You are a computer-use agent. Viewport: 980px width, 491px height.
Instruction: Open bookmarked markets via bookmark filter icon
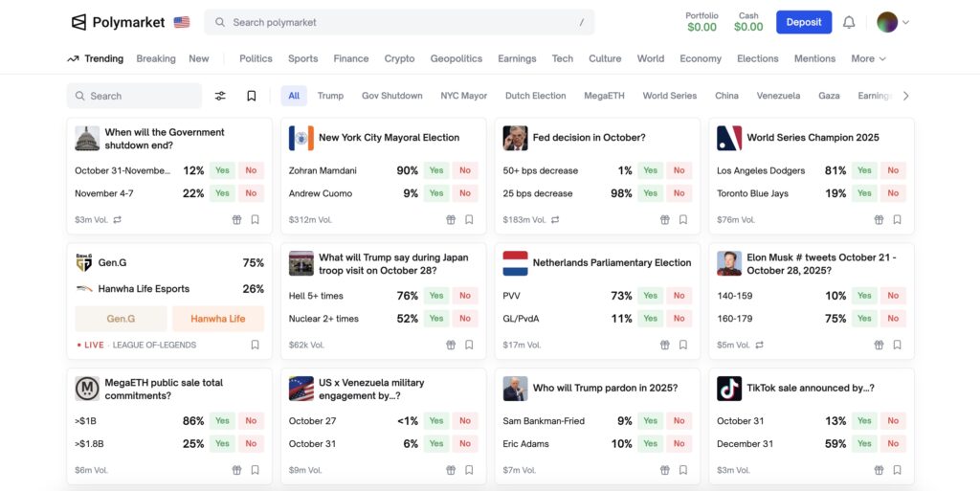tap(251, 96)
